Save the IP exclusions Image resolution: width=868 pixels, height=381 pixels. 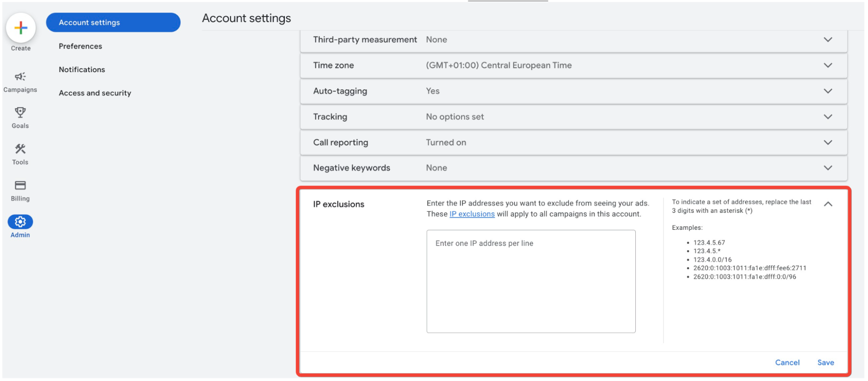(x=825, y=362)
